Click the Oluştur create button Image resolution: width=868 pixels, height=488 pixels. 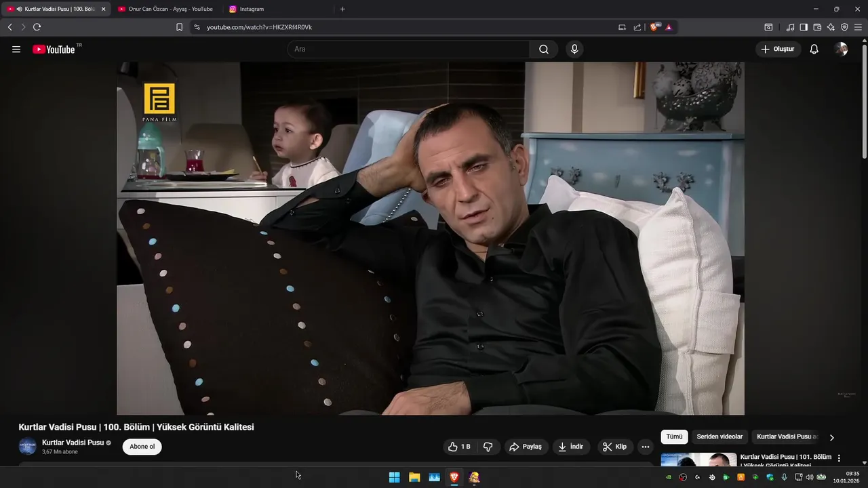pyautogui.click(x=778, y=49)
